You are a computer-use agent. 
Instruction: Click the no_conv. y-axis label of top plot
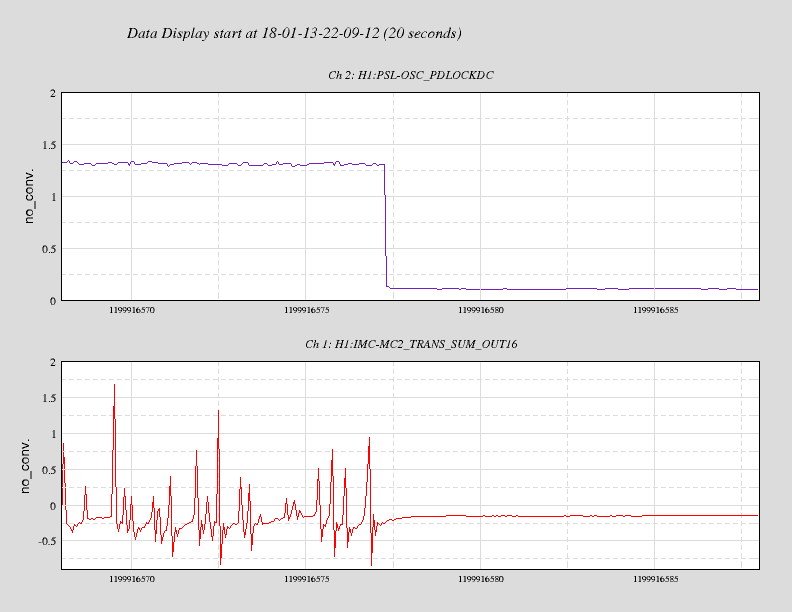(29, 196)
